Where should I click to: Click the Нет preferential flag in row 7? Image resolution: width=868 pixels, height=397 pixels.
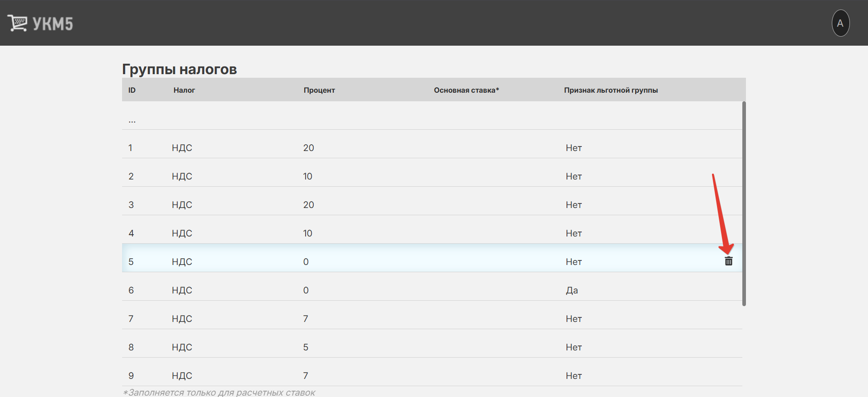[x=573, y=319]
